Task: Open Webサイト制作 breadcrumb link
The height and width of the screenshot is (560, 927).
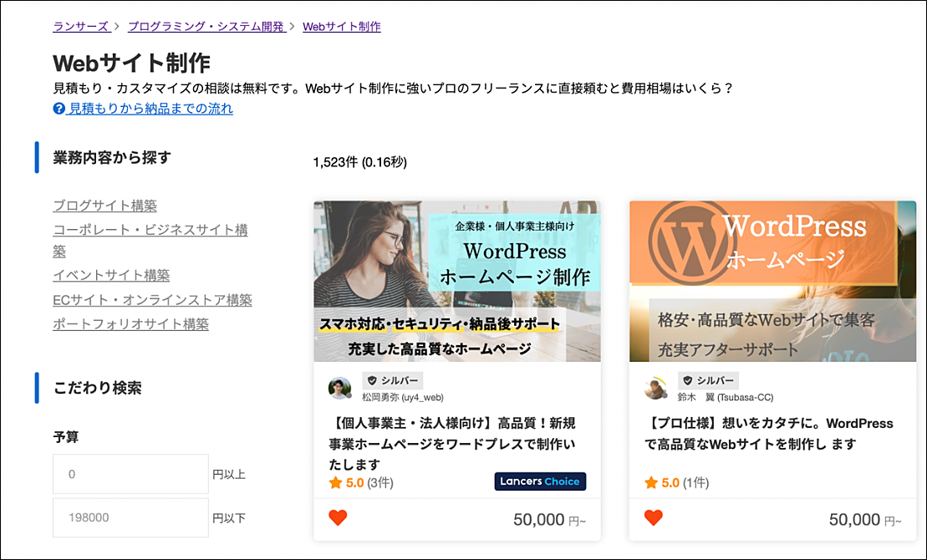Action: pyautogui.click(x=342, y=27)
